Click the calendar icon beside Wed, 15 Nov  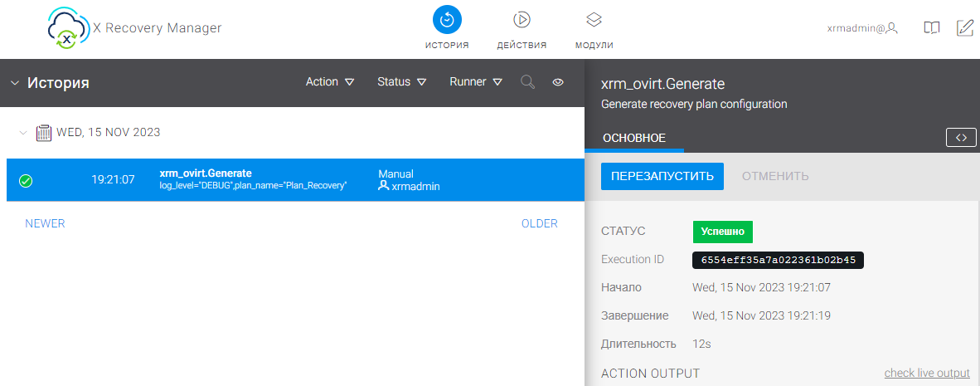point(44,132)
